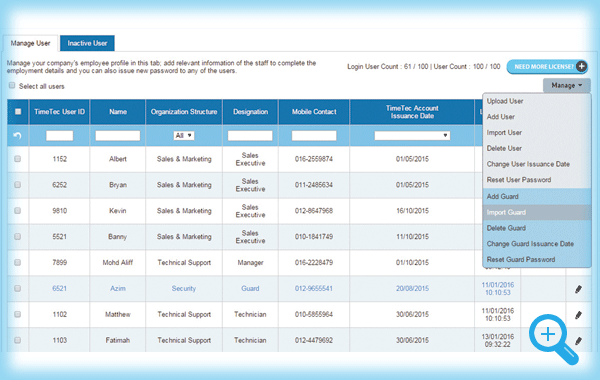Open TimeTec Account Issuance Date filter dropdown
This screenshot has width=600, height=380.
(x=412, y=135)
